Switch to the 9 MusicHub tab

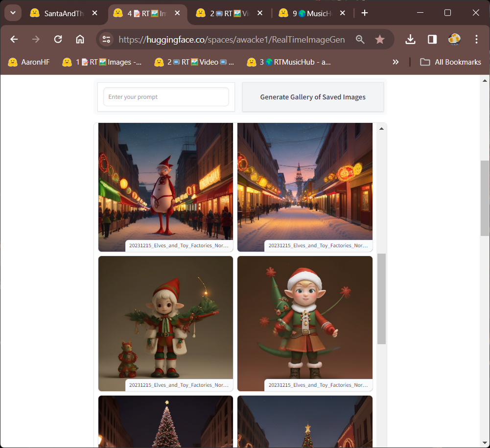point(309,13)
